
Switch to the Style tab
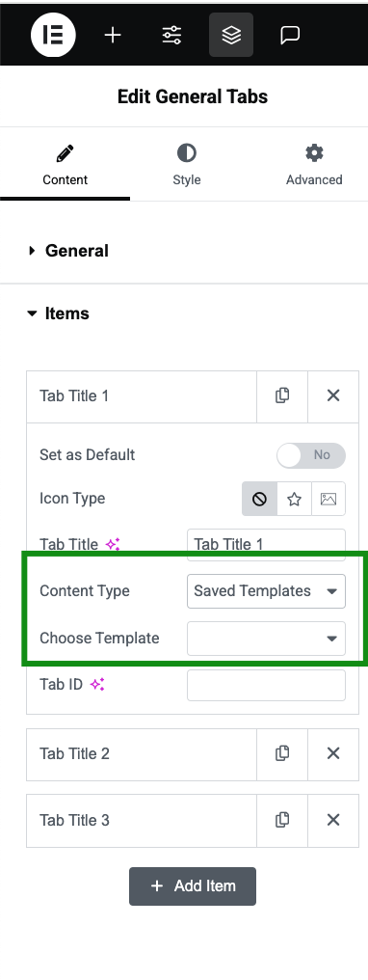pos(187,165)
